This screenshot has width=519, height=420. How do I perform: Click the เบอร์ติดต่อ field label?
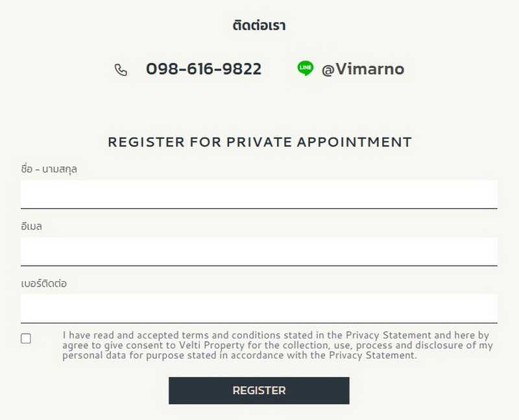[43, 283]
